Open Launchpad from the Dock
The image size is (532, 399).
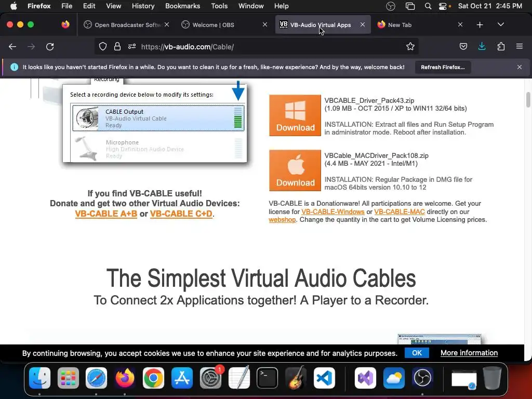[x=68, y=378]
